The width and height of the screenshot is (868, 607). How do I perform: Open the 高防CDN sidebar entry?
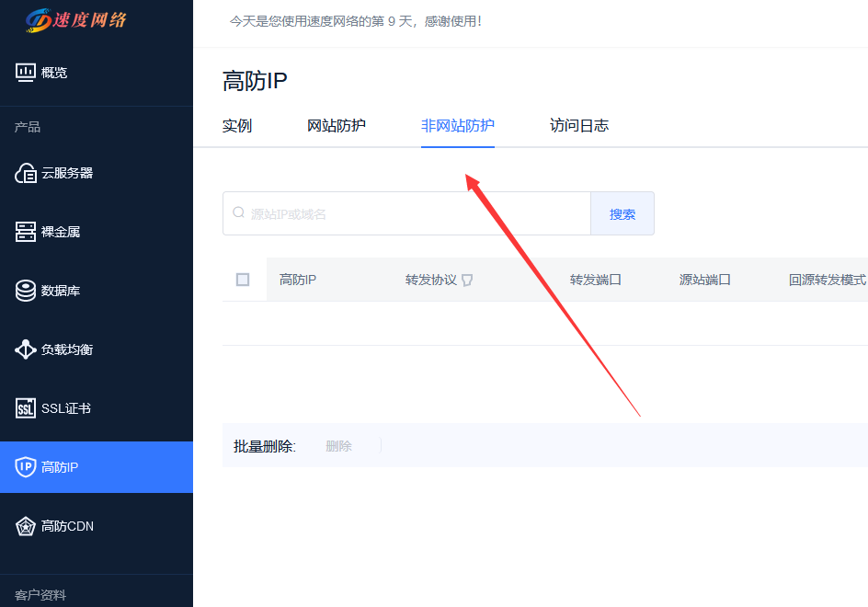97,526
